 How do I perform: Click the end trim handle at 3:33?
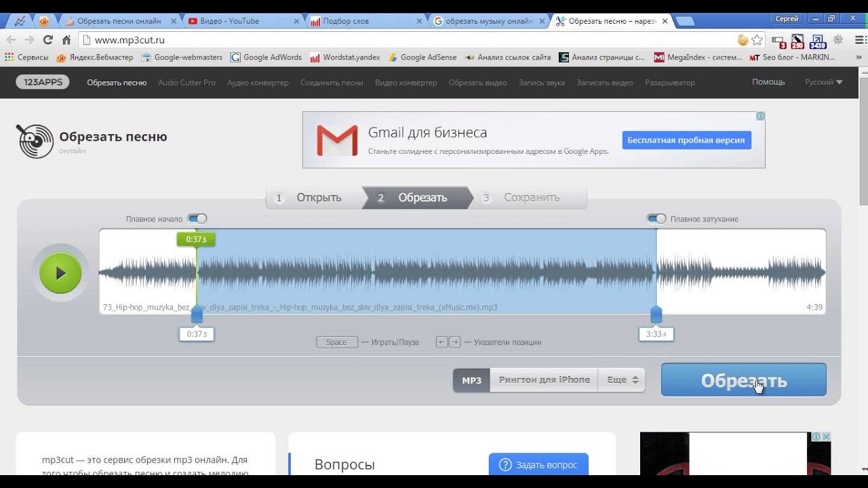pyautogui.click(x=656, y=315)
